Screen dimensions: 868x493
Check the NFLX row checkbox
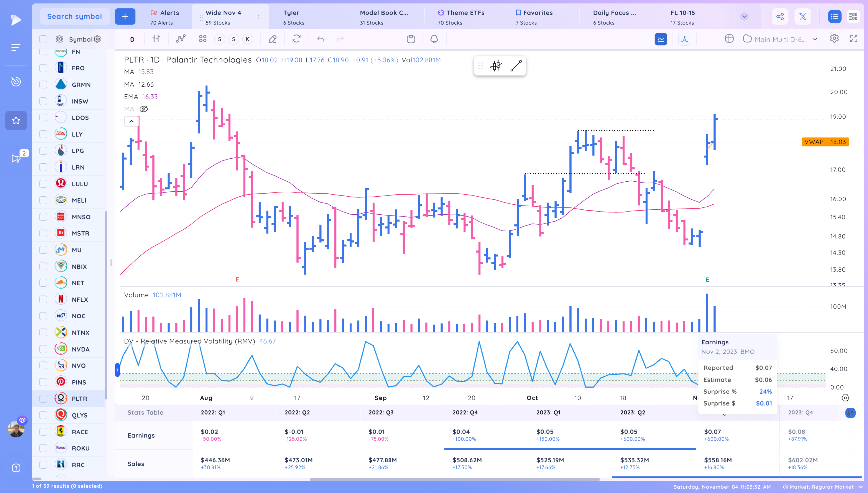(x=43, y=299)
